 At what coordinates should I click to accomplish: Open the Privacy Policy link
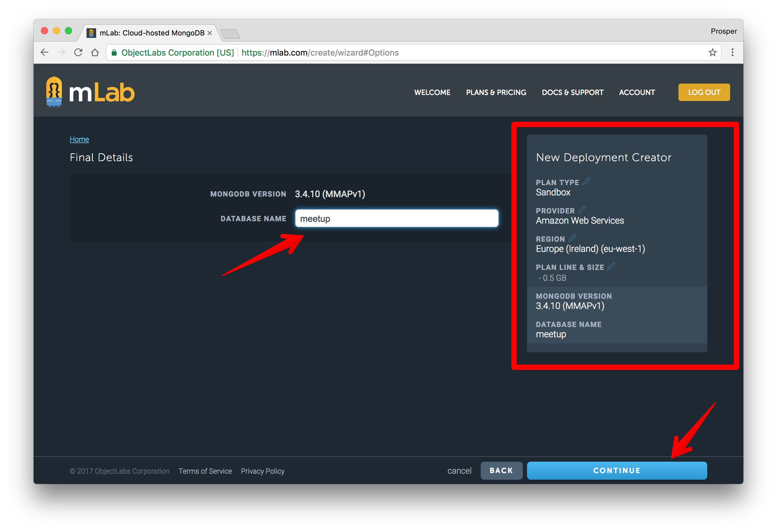point(263,471)
